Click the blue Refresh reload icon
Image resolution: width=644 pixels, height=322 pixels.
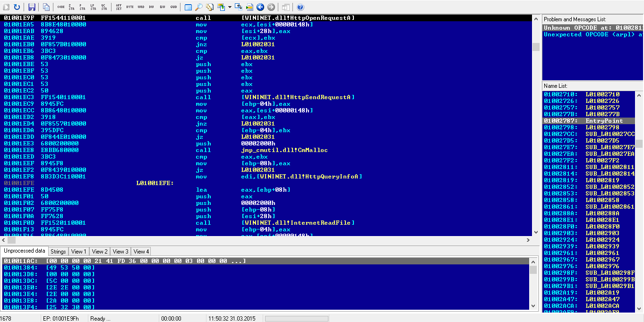(17, 7)
